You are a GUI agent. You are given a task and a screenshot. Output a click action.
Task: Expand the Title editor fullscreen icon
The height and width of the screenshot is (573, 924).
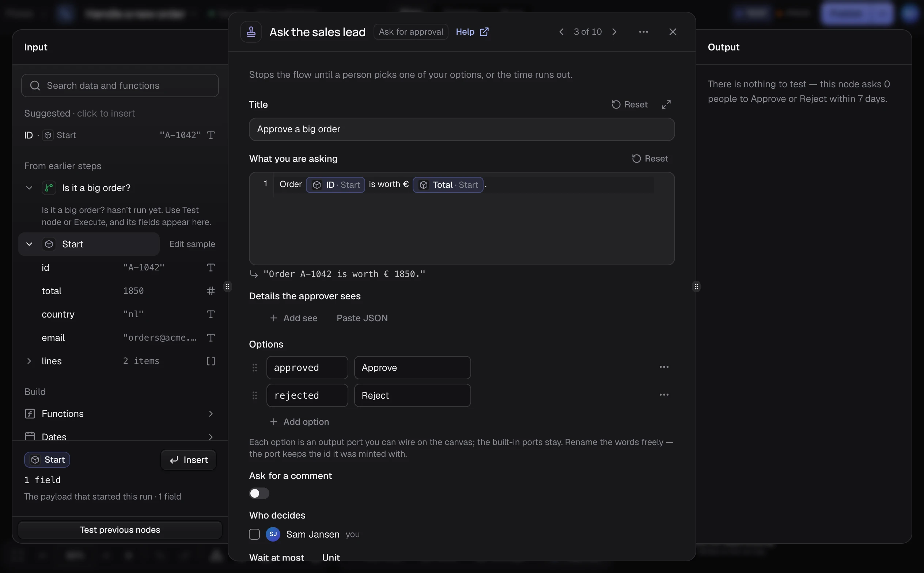pyautogui.click(x=666, y=105)
